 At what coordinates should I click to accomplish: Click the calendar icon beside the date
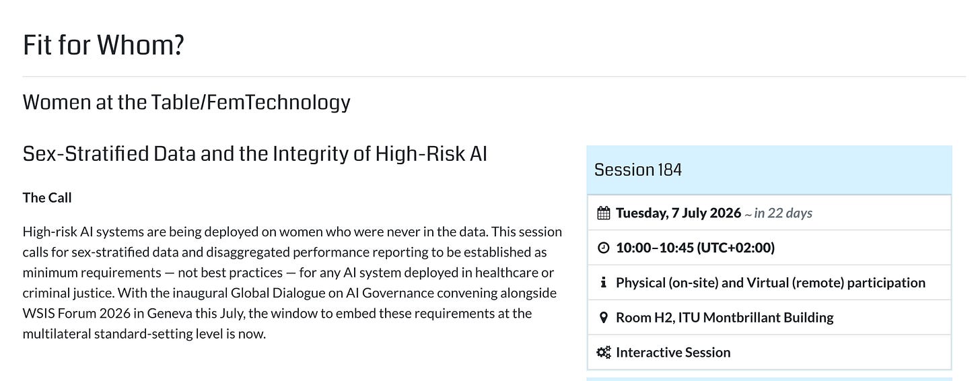(x=603, y=213)
